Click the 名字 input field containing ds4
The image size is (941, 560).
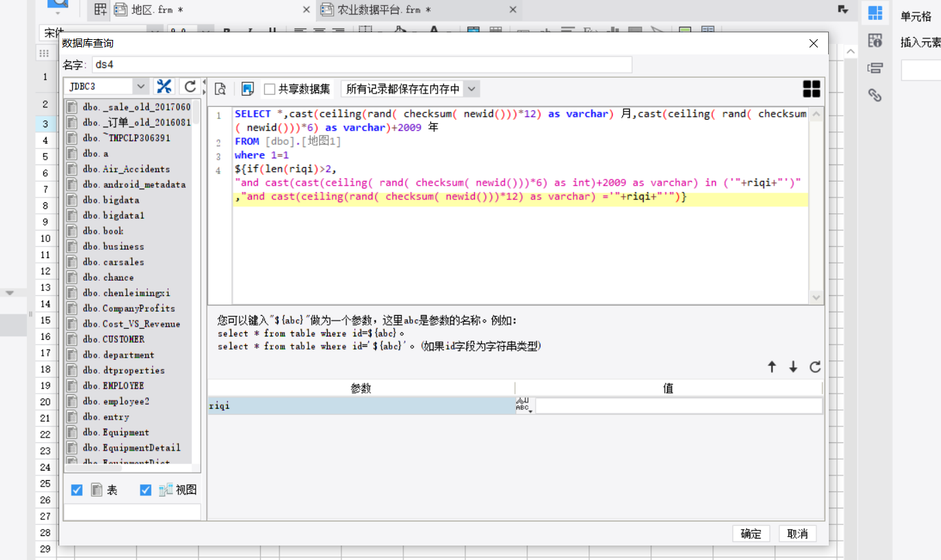point(362,65)
